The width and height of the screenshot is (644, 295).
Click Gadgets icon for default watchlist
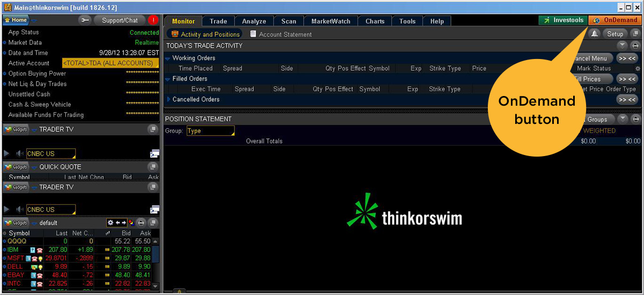[16, 223]
